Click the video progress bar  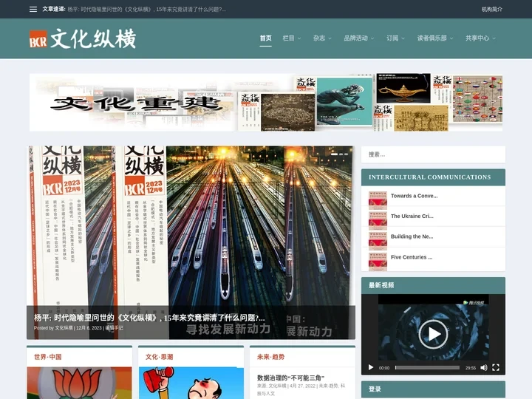[x=427, y=367]
